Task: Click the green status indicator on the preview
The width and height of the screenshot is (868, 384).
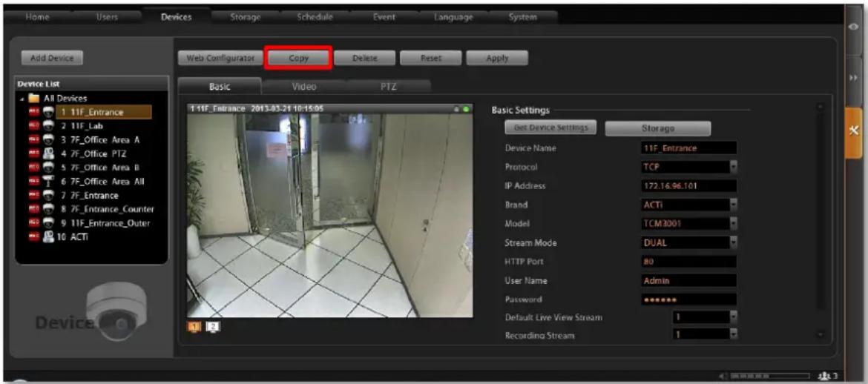Action: (x=466, y=109)
